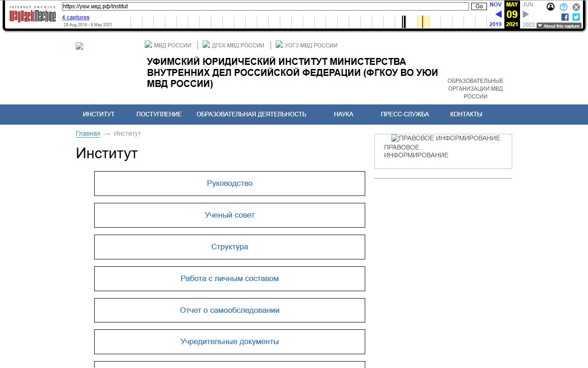The image size is (588, 368).
Task: Click the institute logo image
Action: click(79, 46)
